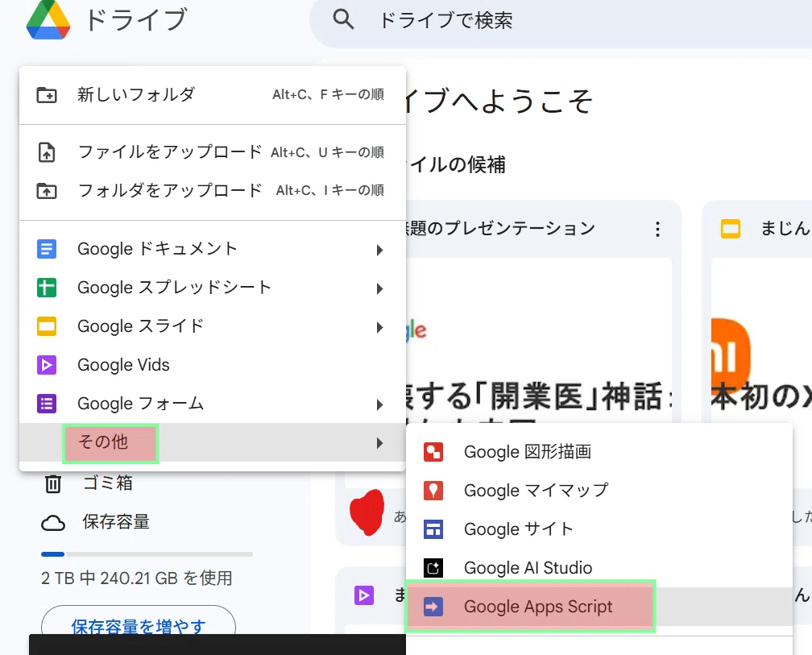Open Google ドキュメント menu item
The width and height of the screenshot is (812, 655).
click(213, 249)
